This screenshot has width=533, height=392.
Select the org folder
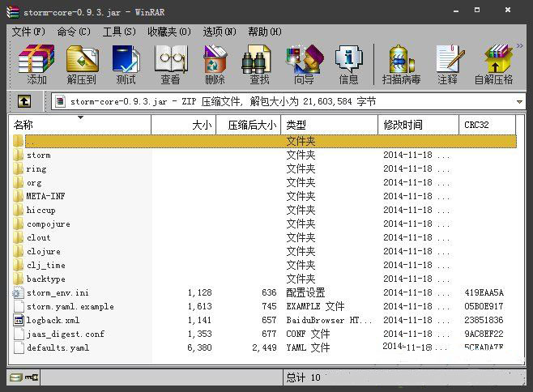[x=34, y=182]
